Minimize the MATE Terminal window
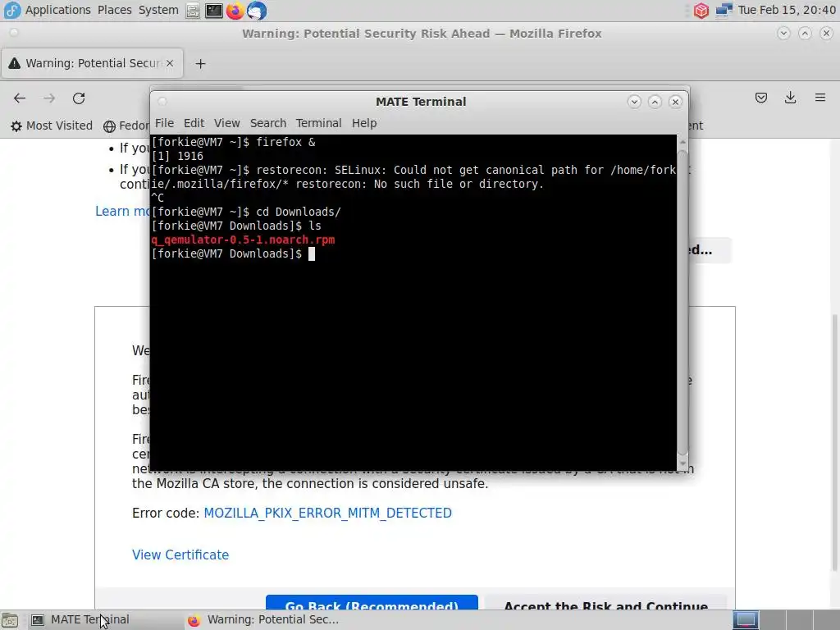 click(x=634, y=102)
